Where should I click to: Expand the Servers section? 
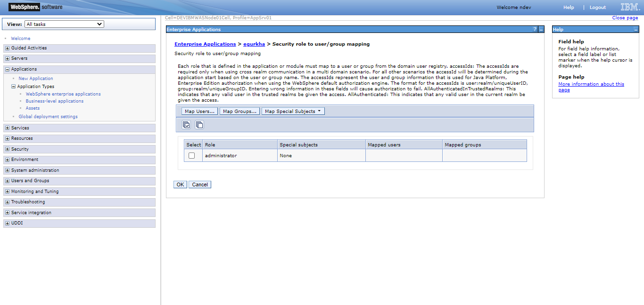point(7,58)
